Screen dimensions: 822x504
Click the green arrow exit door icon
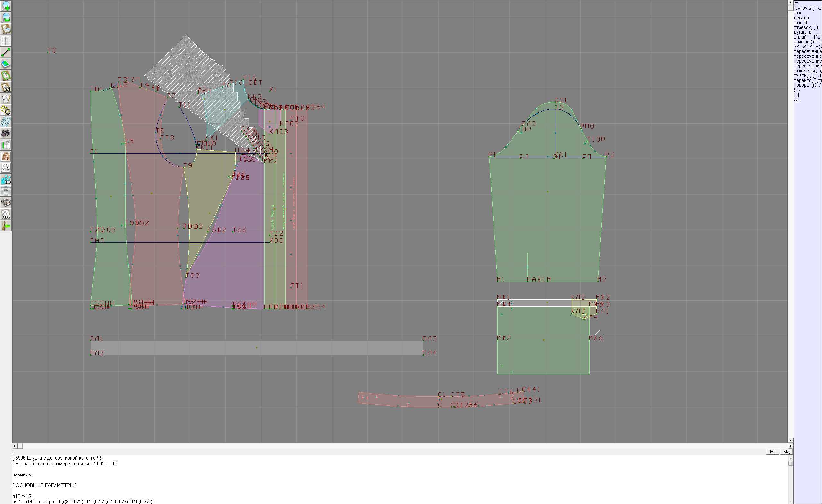6,226
